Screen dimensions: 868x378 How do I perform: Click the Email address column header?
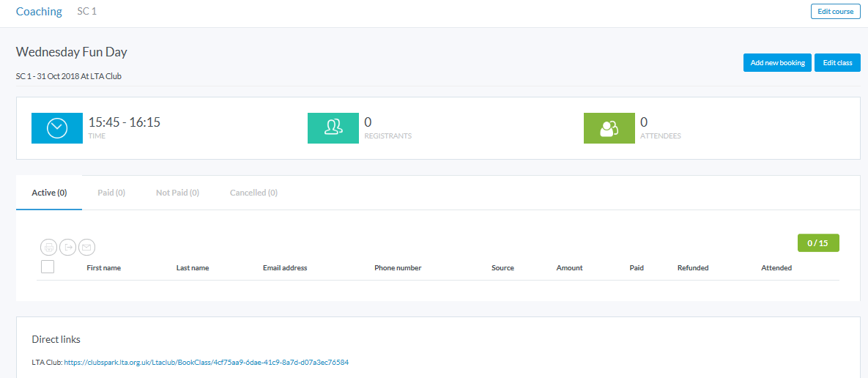[285, 268]
